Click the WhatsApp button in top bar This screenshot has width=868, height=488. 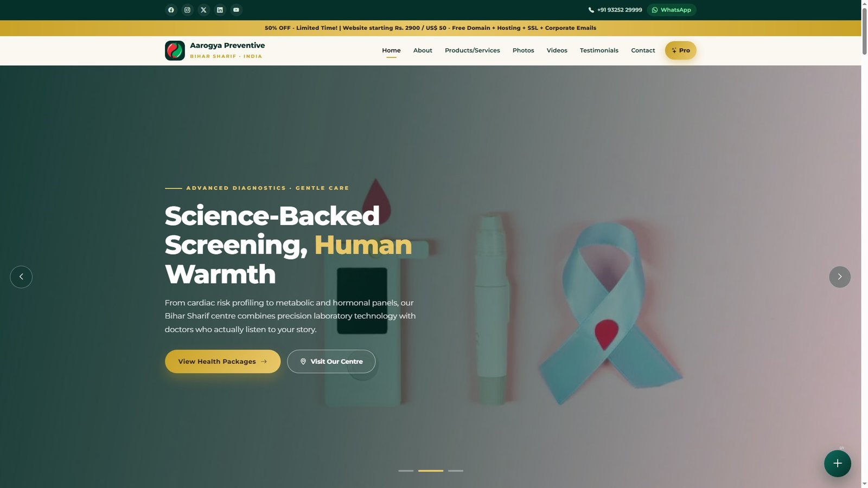(672, 10)
